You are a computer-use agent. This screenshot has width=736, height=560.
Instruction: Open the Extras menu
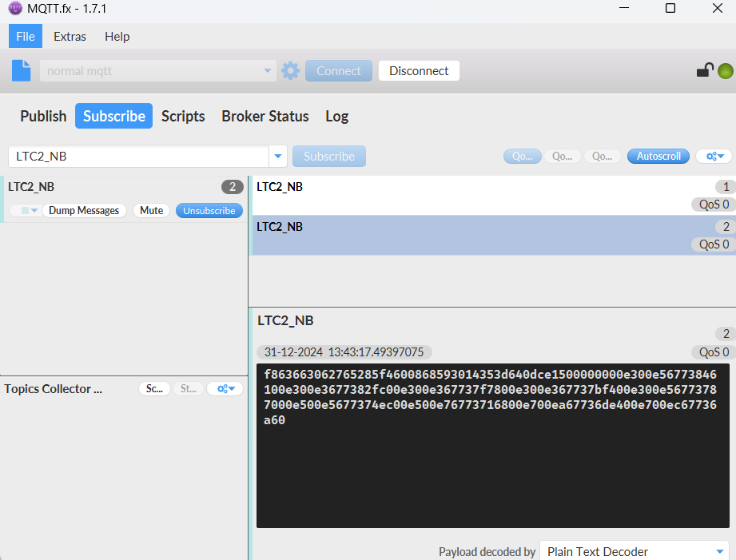(x=70, y=36)
